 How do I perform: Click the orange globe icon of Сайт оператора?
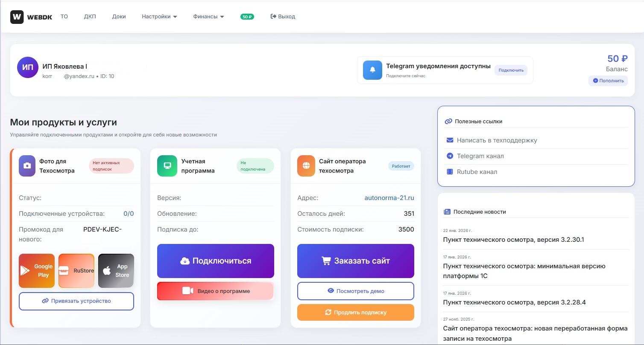coord(306,166)
